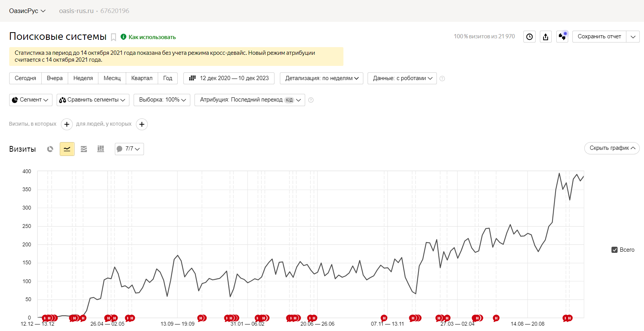Click the 100 % визитов из 21 970 text
This screenshot has width=644, height=331.
pyautogui.click(x=484, y=36)
